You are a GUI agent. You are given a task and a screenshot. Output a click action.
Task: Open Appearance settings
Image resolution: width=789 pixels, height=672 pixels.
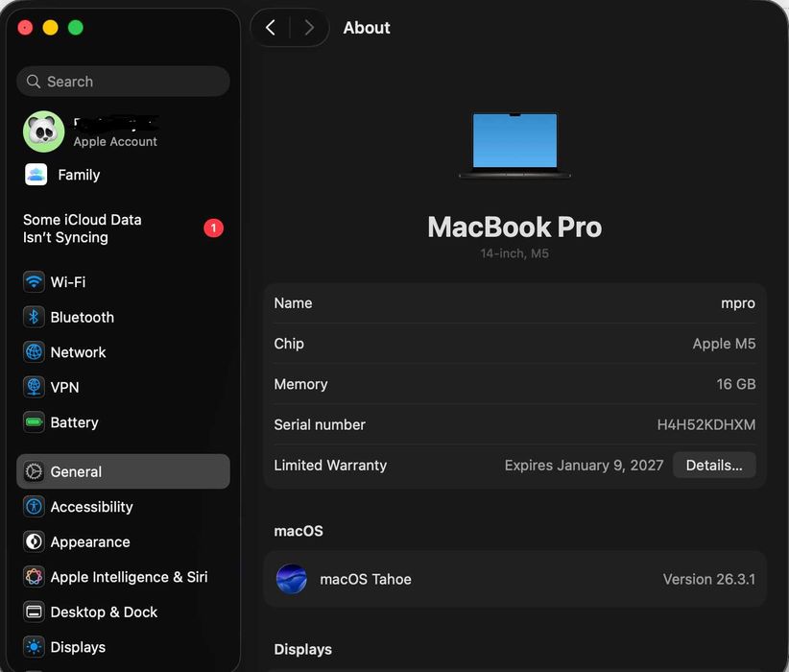pyautogui.click(x=123, y=541)
